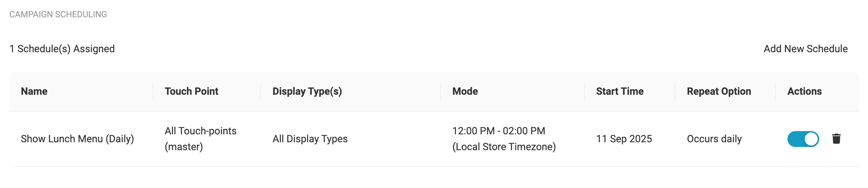Click the All Display Types cell

310,139
